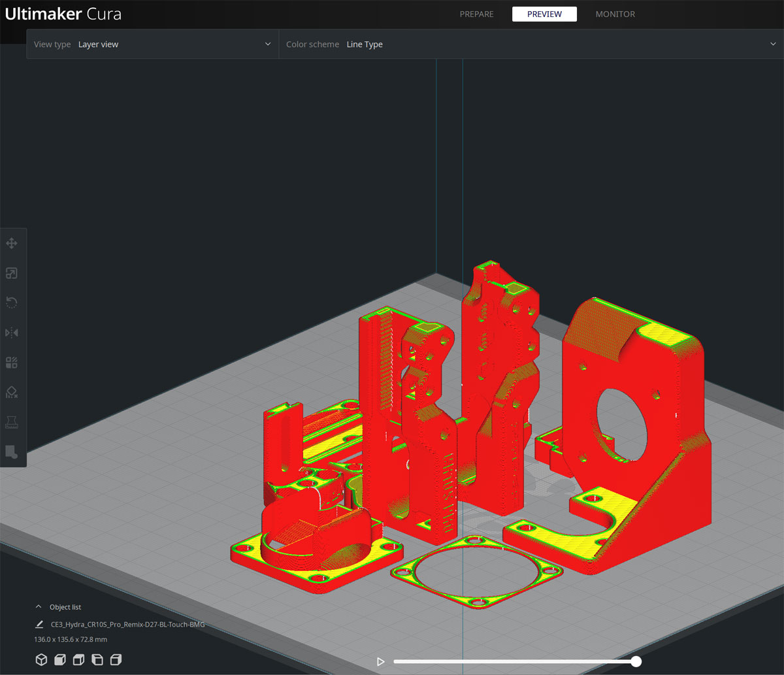Click 'Layer view' value text
The width and height of the screenshot is (784, 675).
coord(98,44)
